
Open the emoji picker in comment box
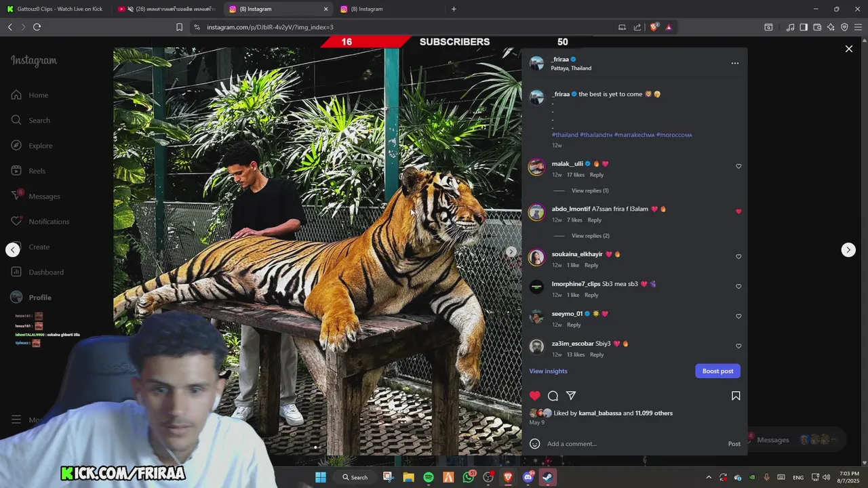coord(534,444)
